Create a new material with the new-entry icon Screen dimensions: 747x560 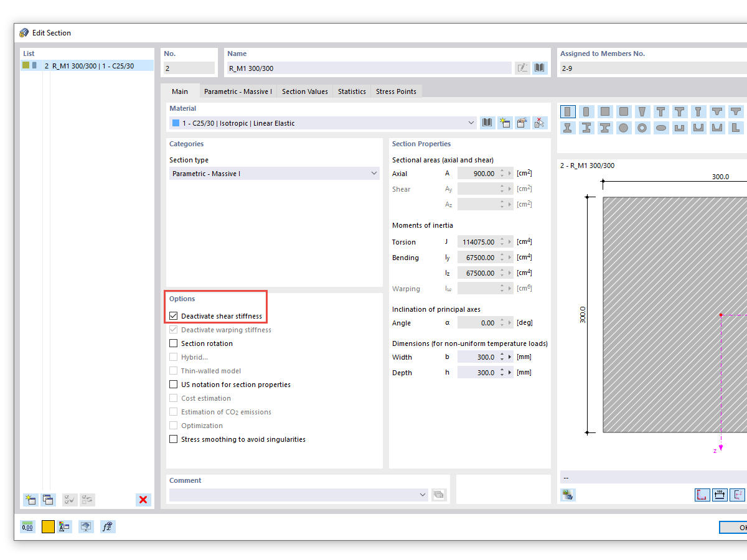(x=505, y=123)
